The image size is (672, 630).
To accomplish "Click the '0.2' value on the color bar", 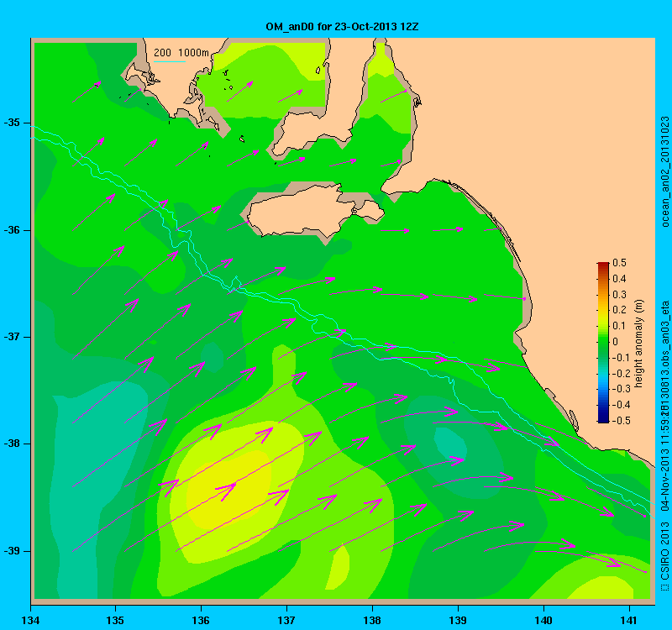I will point(619,310).
